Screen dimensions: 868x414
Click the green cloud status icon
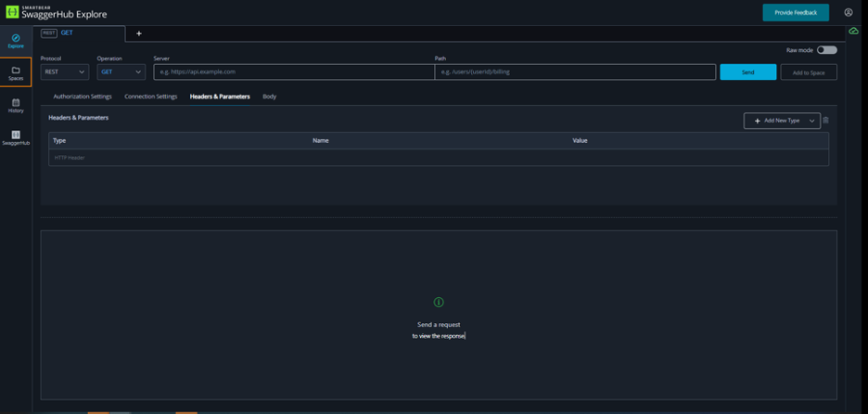853,32
